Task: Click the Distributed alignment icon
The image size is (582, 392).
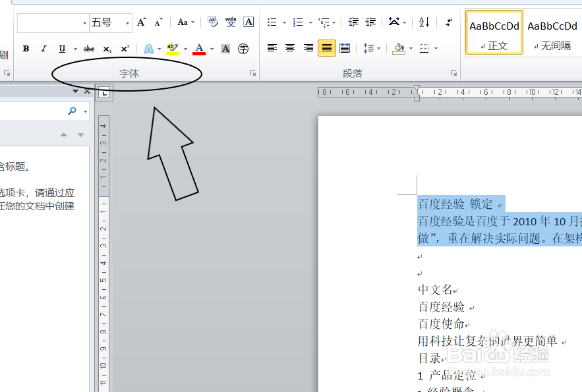Action: [x=345, y=48]
